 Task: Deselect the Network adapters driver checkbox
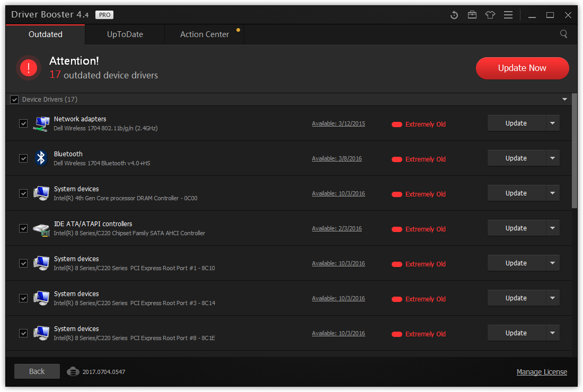[23, 123]
